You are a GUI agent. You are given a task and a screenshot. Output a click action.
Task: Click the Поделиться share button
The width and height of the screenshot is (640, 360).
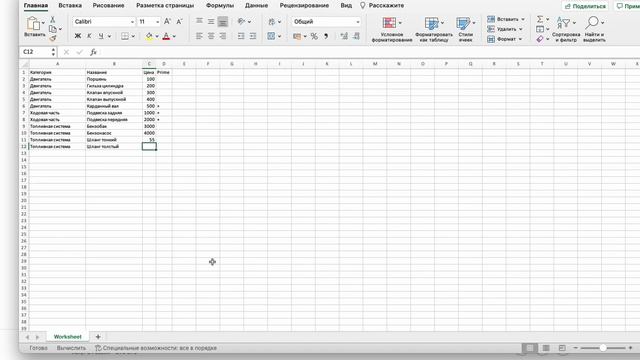point(585,6)
